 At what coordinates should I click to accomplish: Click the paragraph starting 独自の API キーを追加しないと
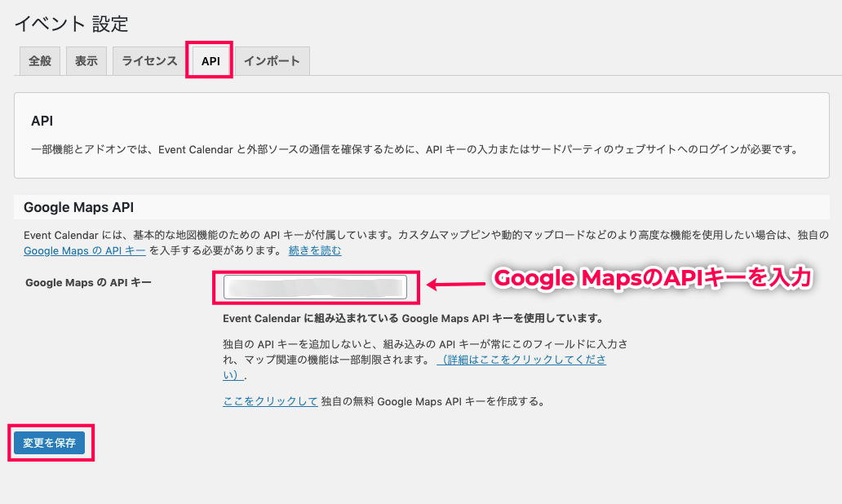[x=425, y=360]
